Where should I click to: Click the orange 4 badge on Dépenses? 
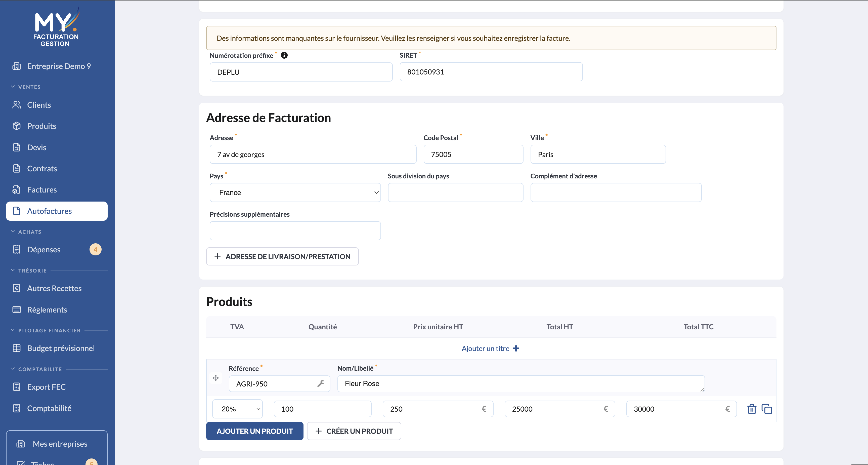point(95,250)
